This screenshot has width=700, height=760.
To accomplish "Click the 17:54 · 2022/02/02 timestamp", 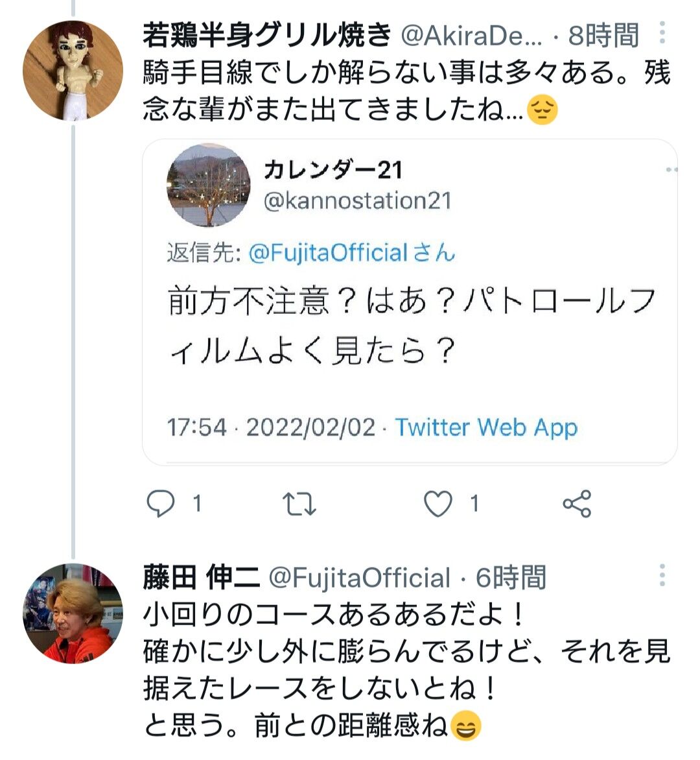I will pos(272,427).
